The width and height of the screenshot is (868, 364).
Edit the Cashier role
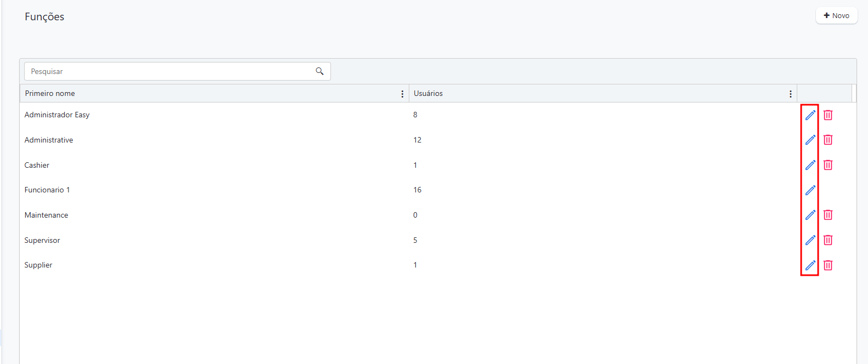(x=810, y=165)
